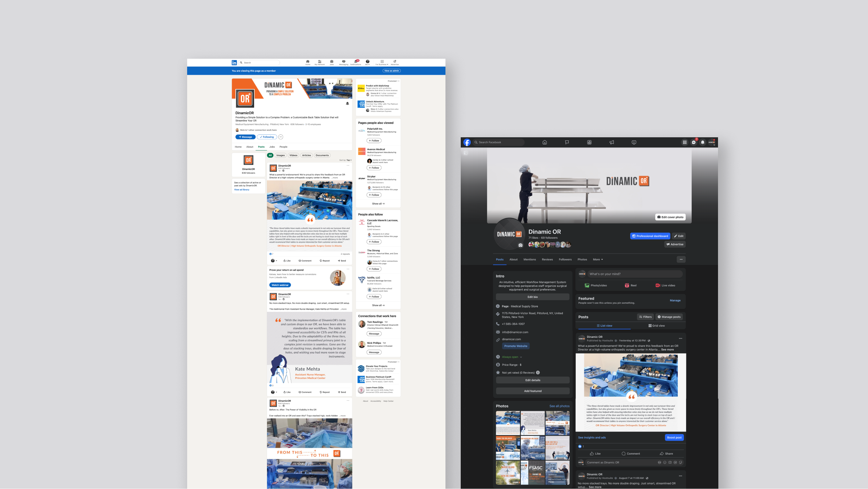
Task: Open Facebook page Mentions tab
Action: [x=529, y=259]
